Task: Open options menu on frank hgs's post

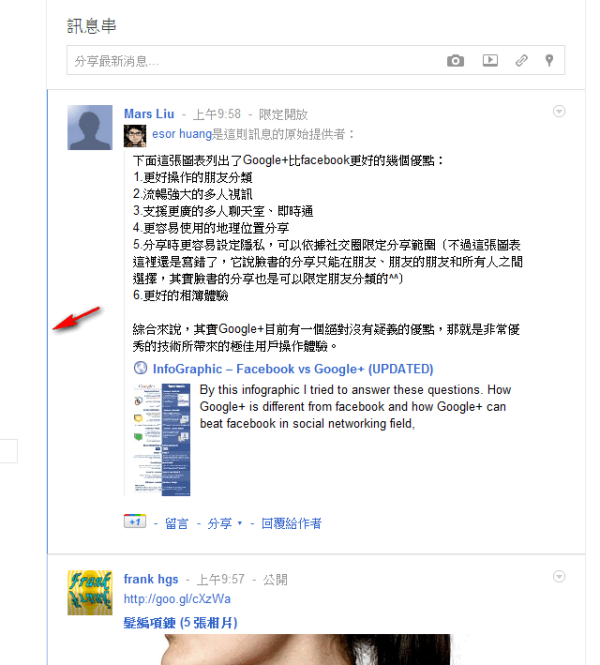Action: click(559, 576)
